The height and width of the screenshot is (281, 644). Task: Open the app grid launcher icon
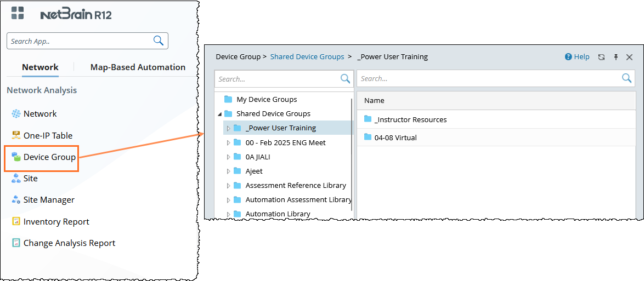(17, 13)
